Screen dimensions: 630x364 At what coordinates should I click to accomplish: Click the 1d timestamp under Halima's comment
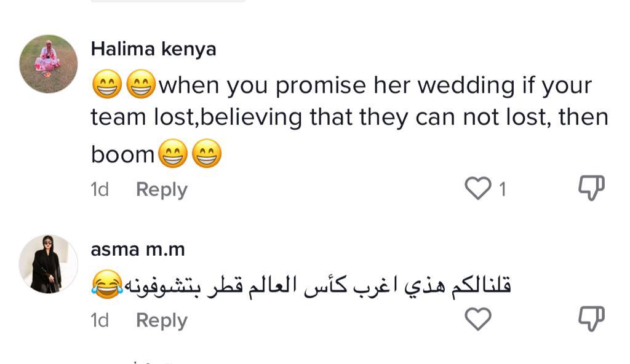(100, 189)
